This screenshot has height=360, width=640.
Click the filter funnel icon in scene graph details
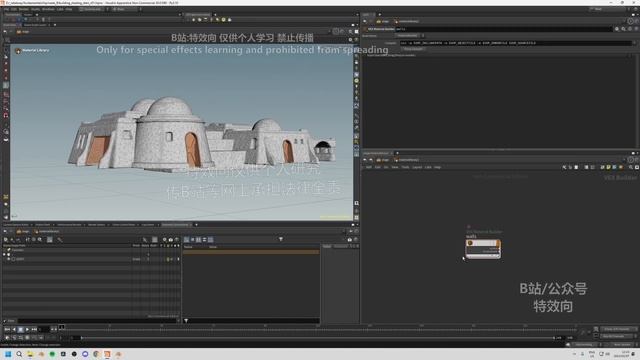281,239
